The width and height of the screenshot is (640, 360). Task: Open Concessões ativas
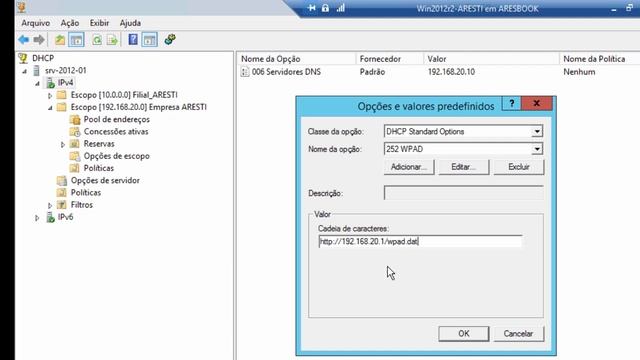(x=116, y=131)
